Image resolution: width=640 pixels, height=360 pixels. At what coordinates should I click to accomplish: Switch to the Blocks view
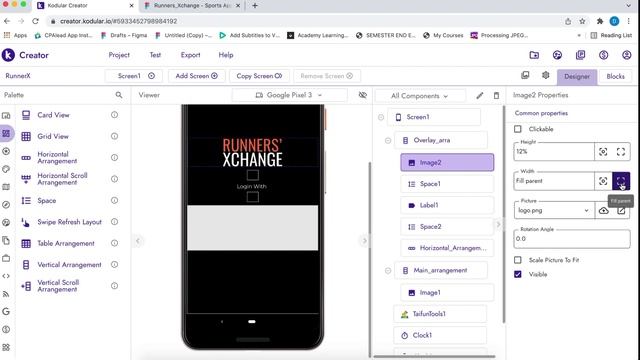[x=616, y=76]
